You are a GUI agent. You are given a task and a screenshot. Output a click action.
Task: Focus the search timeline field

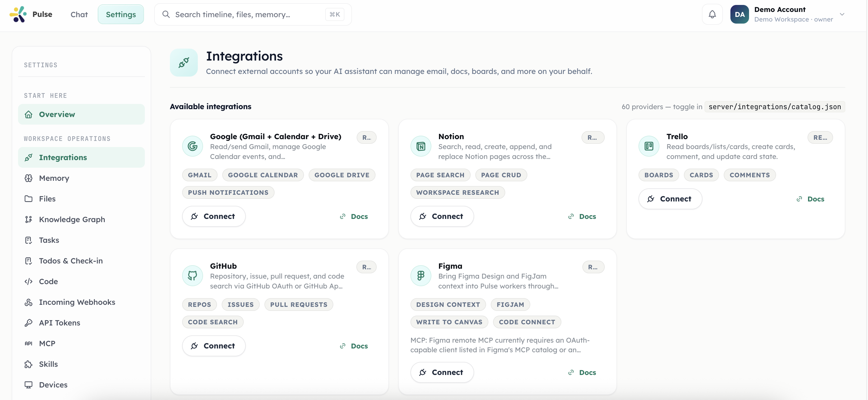pos(253,14)
